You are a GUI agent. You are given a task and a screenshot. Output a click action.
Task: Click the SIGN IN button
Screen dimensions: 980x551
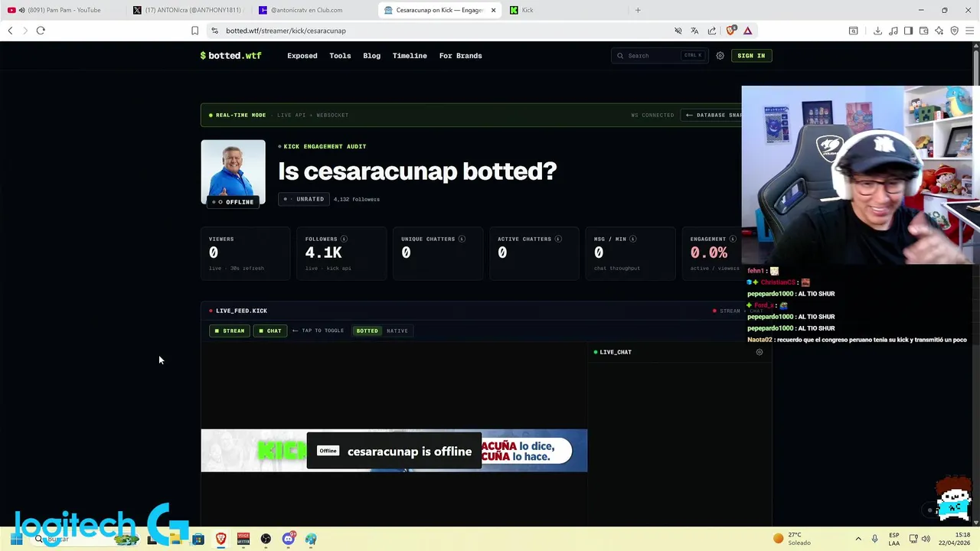click(x=751, y=56)
